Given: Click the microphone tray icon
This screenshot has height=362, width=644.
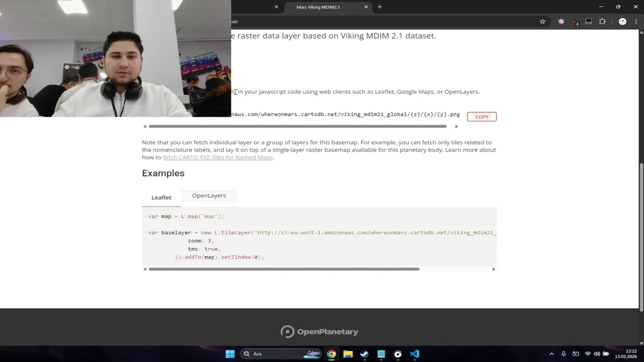Looking at the screenshot, I should pos(563,354).
